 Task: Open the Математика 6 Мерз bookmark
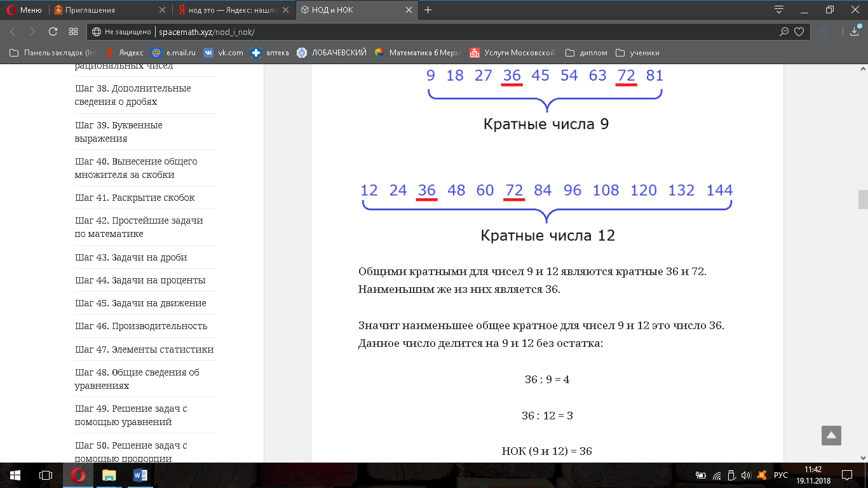(x=417, y=53)
